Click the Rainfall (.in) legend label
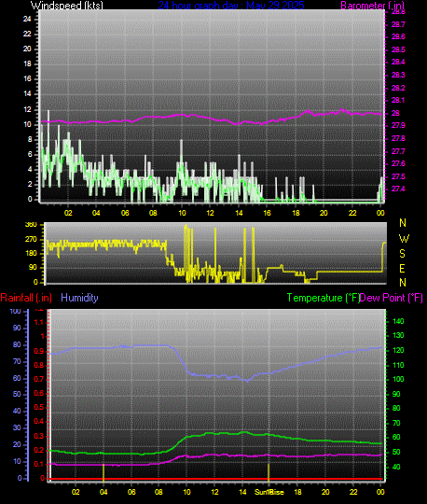 tap(26, 298)
